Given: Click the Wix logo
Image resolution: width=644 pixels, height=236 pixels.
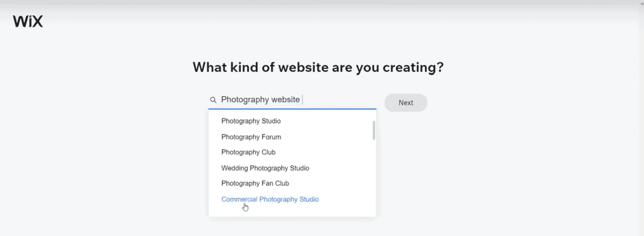Looking at the screenshot, I should pos(28,21).
